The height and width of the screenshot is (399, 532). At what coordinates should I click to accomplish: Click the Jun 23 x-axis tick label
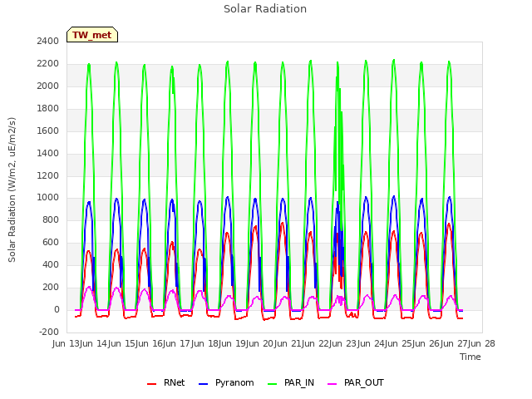(x=344, y=343)
